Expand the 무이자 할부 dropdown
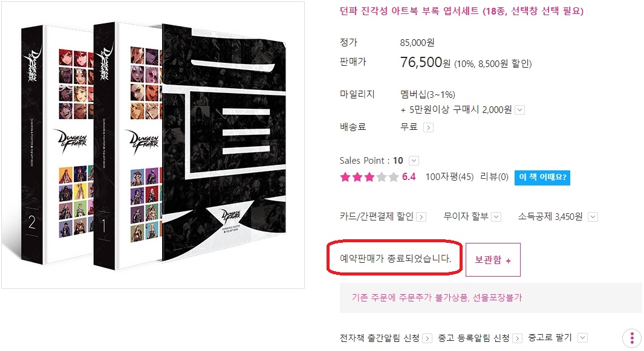The height and width of the screenshot is (351, 644). click(x=496, y=217)
